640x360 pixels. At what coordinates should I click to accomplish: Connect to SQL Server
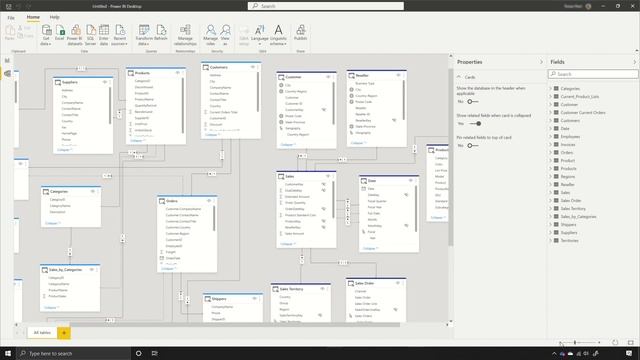tap(91, 35)
